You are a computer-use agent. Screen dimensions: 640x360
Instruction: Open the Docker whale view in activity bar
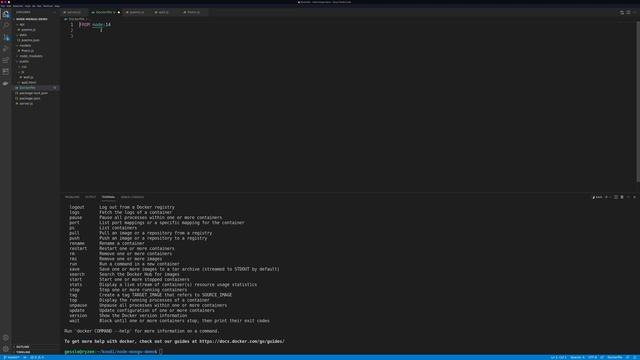pyautogui.click(x=6, y=83)
